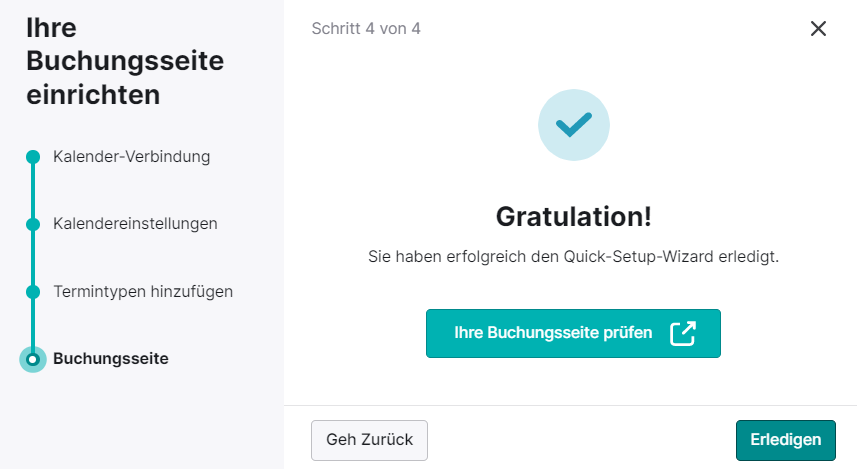Jump to Kalender-Verbindung step label

[131, 157]
